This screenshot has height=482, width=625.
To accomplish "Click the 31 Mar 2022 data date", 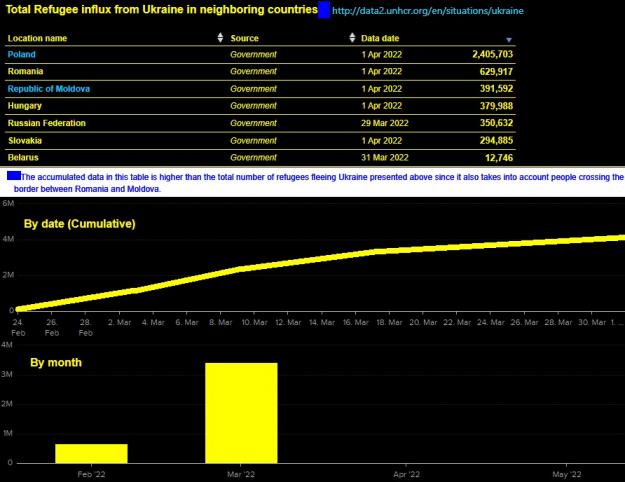I will point(385,157).
